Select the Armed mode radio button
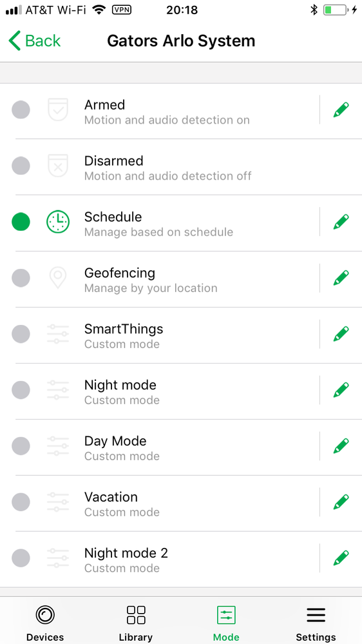This screenshot has height=644, width=362. (x=21, y=110)
